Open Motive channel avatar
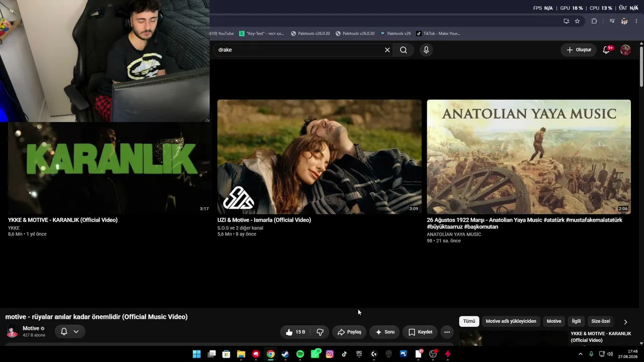Screen dimensions: 644x362 coord(12,331)
